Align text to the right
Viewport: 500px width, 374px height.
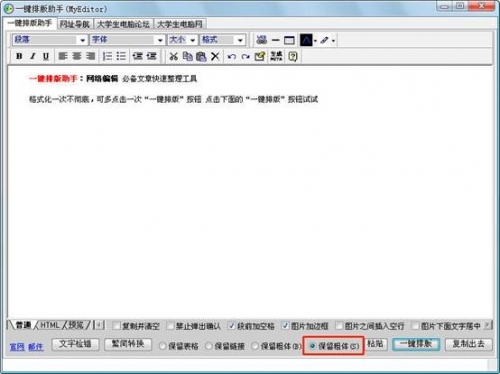(90, 56)
